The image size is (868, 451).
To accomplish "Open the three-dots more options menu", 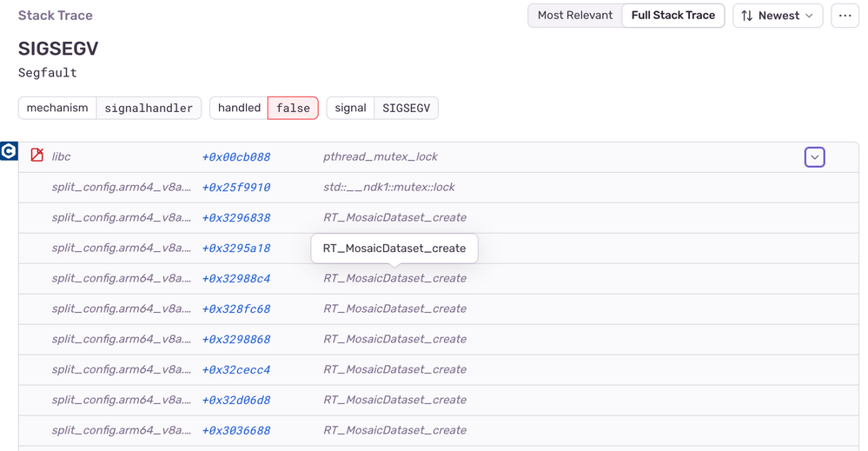I will [x=845, y=16].
